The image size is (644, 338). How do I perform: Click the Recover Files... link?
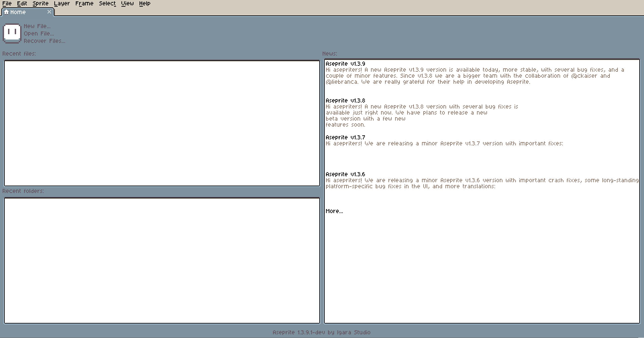coord(45,41)
